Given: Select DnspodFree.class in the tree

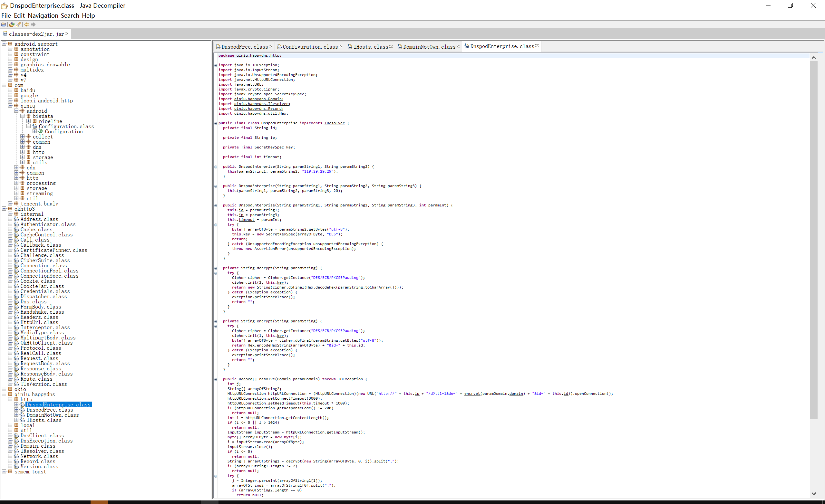Looking at the screenshot, I should click(x=50, y=410).
